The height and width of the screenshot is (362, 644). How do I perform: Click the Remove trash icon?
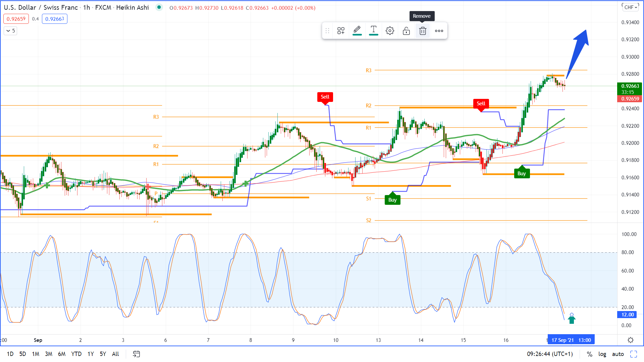[x=423, y=31]
